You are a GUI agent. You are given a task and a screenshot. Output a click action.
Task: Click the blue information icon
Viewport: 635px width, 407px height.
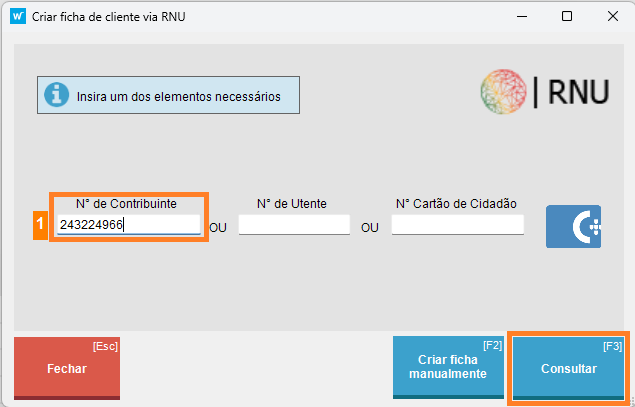pos(58,96)
